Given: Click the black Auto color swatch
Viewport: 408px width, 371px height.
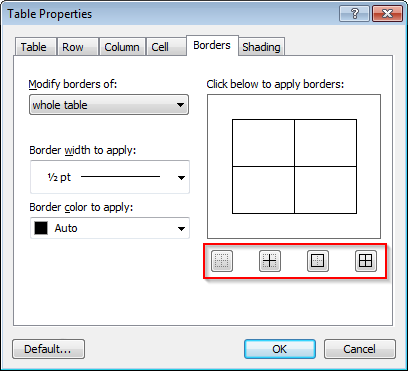Looking at the screenshot, I should (41, 228).
